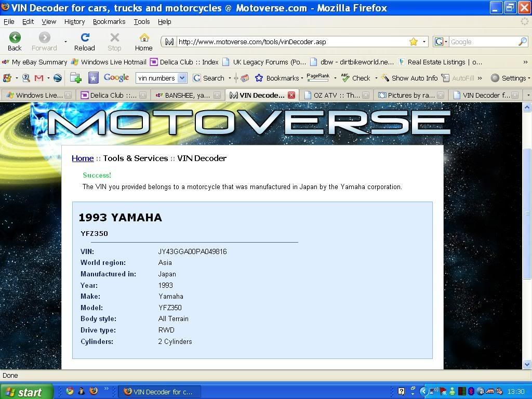Open the My eBay Summary bookmark
Viewport: 532px width, 399px height.
(x=34, y=62)
